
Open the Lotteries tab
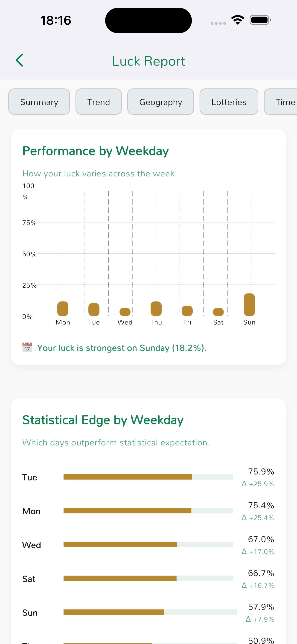point(229,102)
